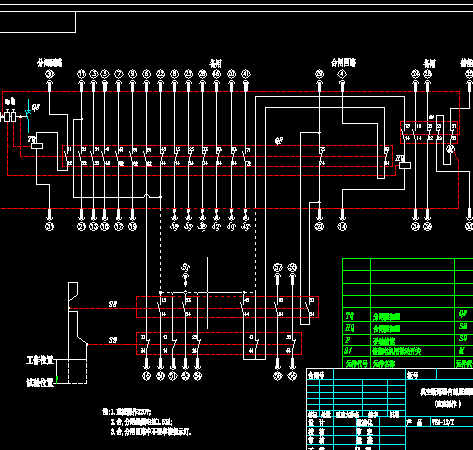Select the 试验位置 position label
This screenshot has height=450, width=473.
click(40, 382)
